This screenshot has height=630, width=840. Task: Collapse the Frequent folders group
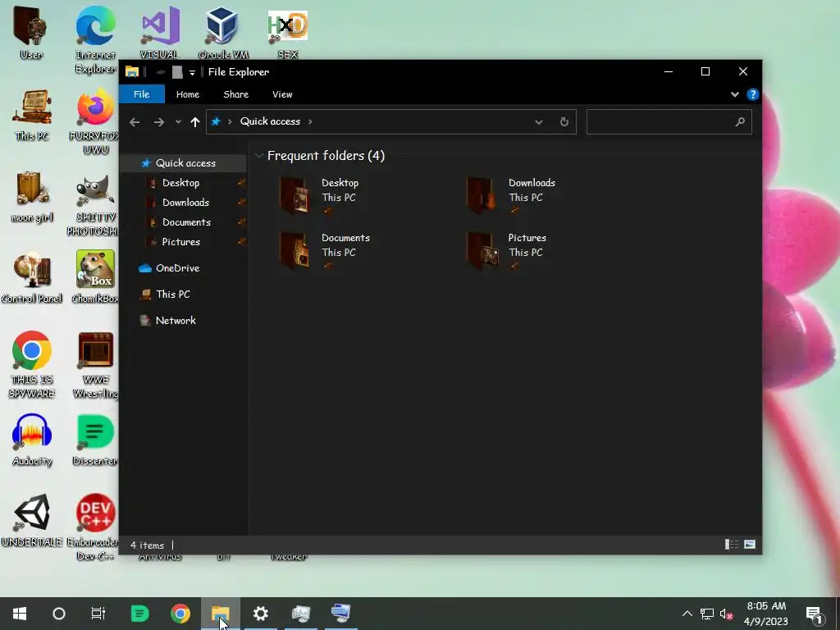point(259,156)
